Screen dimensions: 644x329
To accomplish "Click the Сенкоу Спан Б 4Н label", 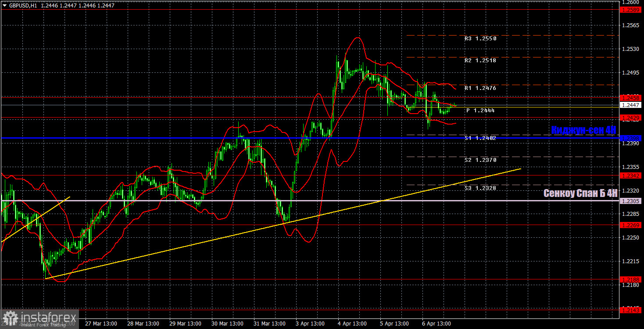I will pyautogui.click(x=580, y=193).
